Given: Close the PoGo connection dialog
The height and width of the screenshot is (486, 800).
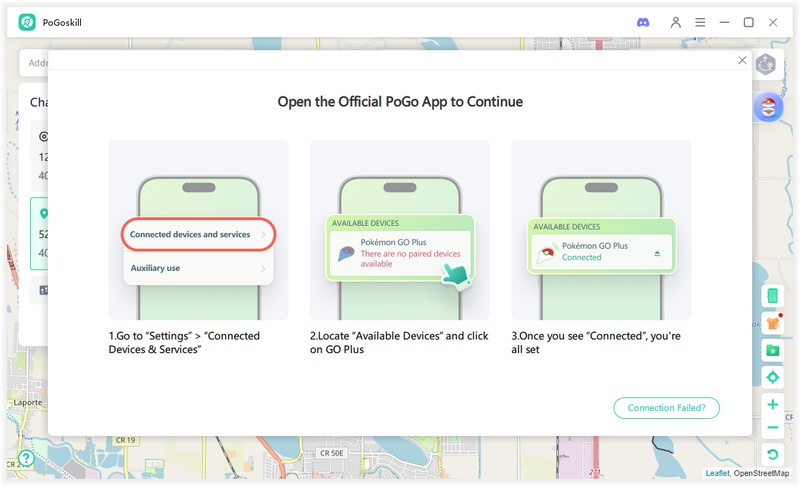Looking at the screenshot, I should click(x=742, y=61).
